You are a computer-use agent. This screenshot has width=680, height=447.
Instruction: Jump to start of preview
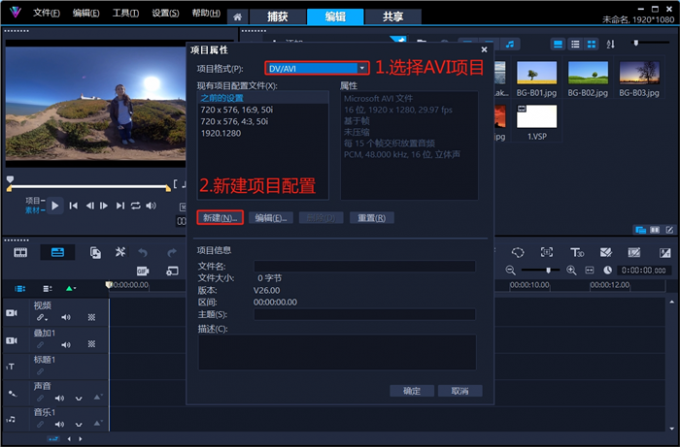(x=74, y=206)
